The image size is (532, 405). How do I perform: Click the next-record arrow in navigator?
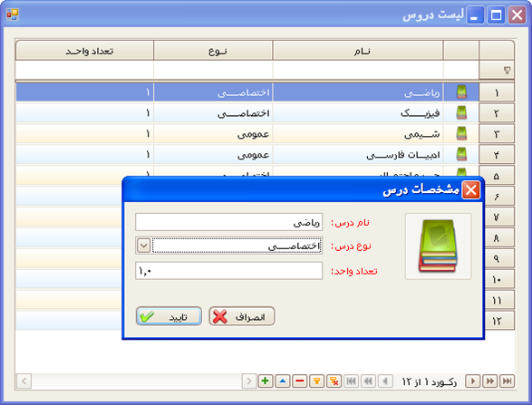pyautogui.click(x=472, y=381)
